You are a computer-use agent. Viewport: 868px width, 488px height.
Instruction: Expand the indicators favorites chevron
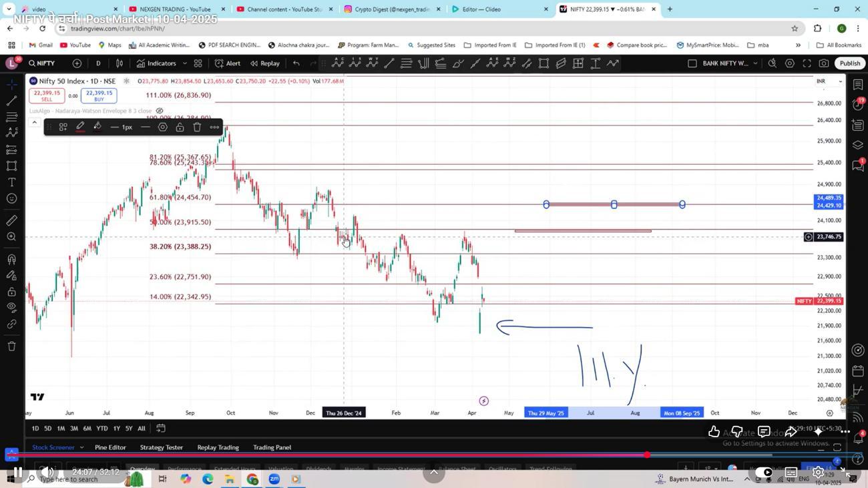pyautogui.click(x=184, y=63)
